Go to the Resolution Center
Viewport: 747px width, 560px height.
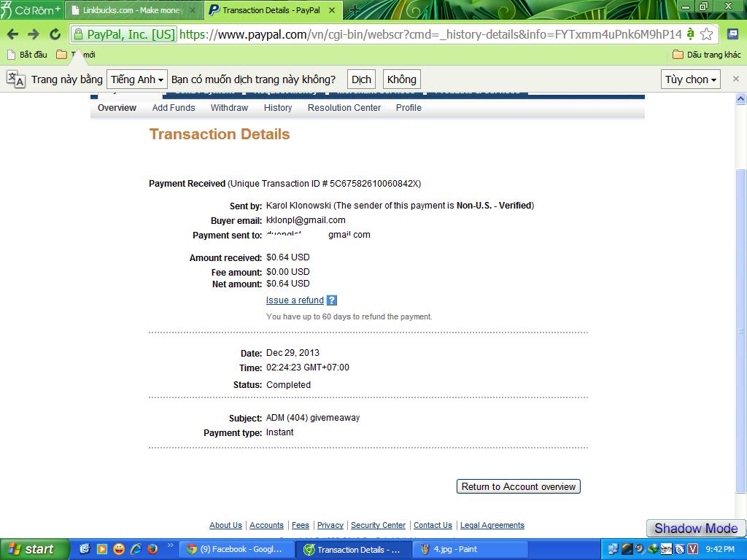(344, 108)
